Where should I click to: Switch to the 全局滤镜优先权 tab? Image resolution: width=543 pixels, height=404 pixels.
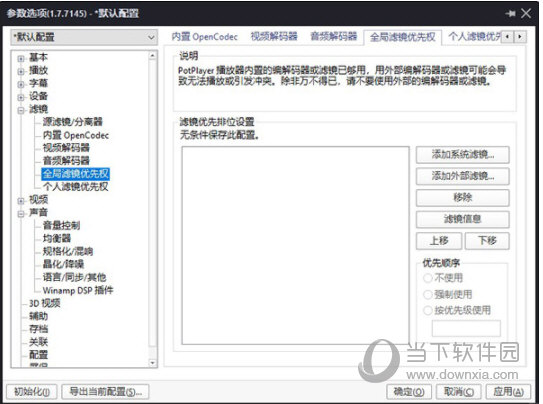tap(402, 37)
